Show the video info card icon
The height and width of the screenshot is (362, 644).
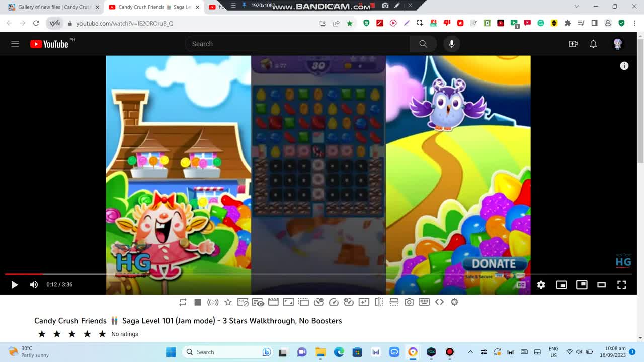tap(624, 66)
